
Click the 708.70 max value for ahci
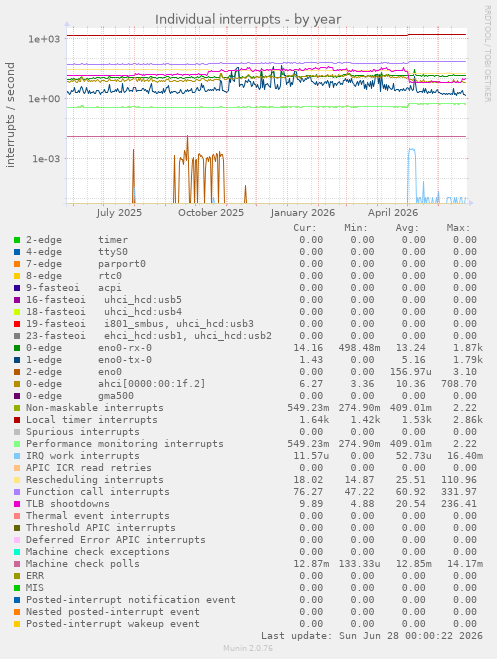[x=459, y=384]
